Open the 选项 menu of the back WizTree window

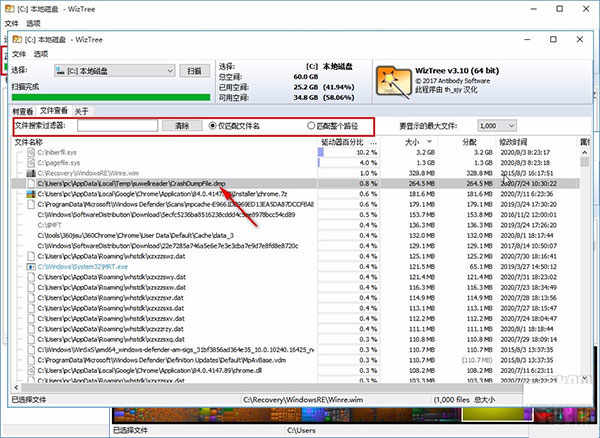[33, 23]
